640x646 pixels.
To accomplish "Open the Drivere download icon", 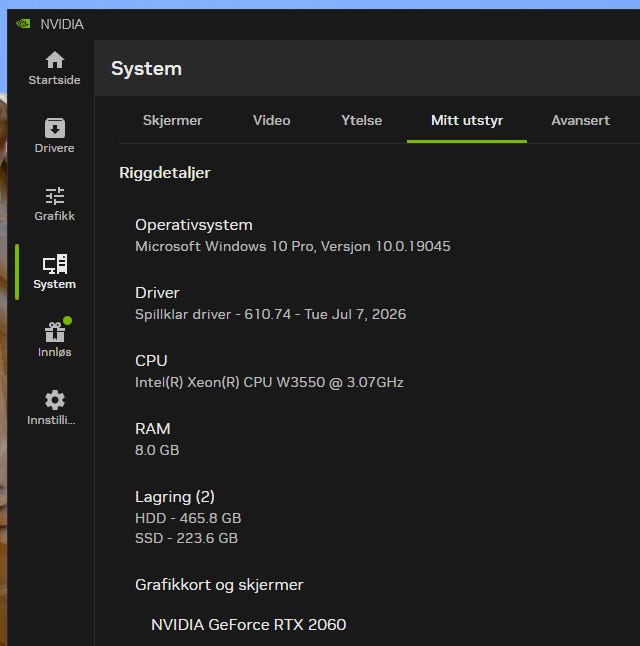I will pos(54,128).
